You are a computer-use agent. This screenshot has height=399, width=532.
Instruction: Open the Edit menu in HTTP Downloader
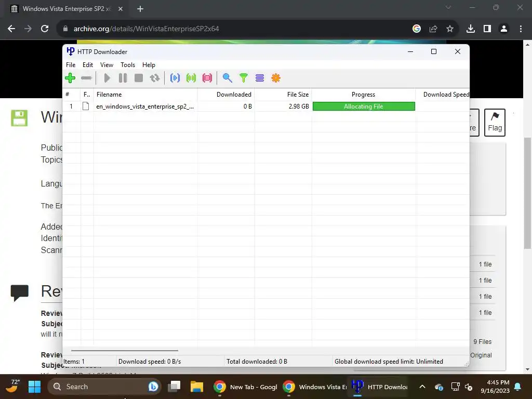coord(87,65)
